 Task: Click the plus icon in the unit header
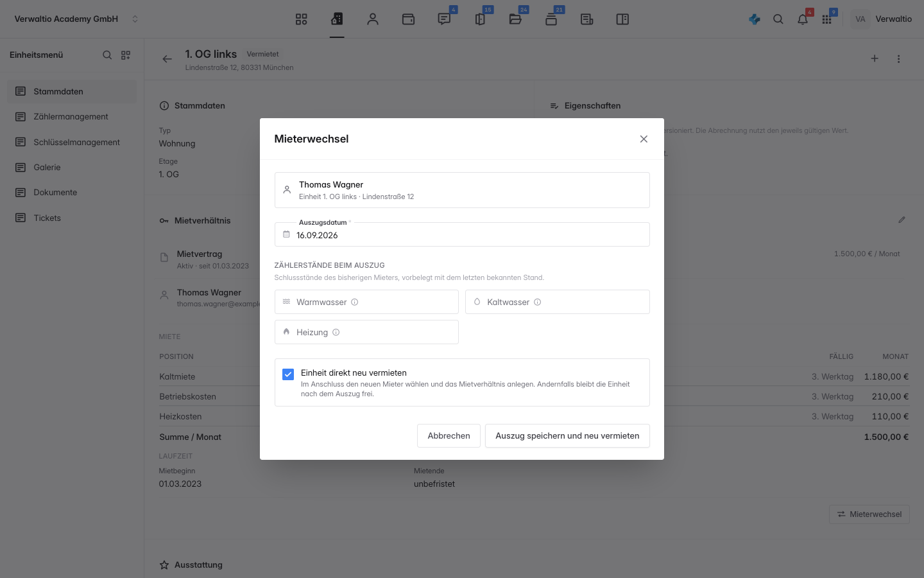(x=875, y=58)
